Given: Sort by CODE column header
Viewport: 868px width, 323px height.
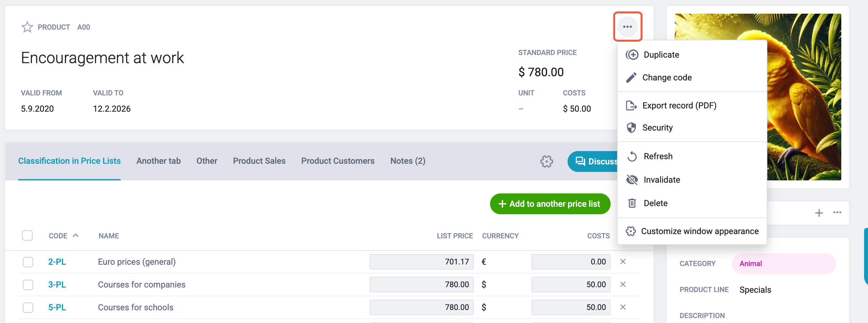Looking at the screenshot, I should 63,236.
